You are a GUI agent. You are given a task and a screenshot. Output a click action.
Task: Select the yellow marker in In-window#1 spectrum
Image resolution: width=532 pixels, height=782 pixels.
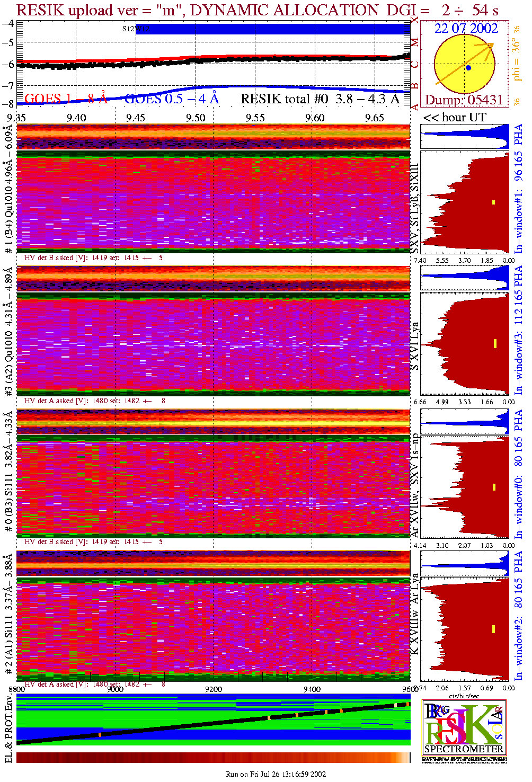pos(493,202)
